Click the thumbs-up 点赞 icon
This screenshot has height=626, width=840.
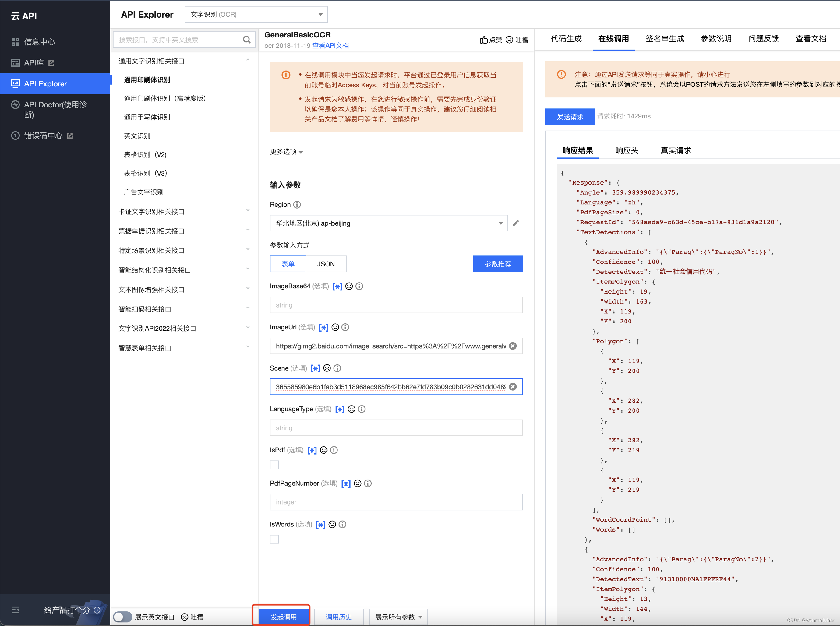[484, 40]
